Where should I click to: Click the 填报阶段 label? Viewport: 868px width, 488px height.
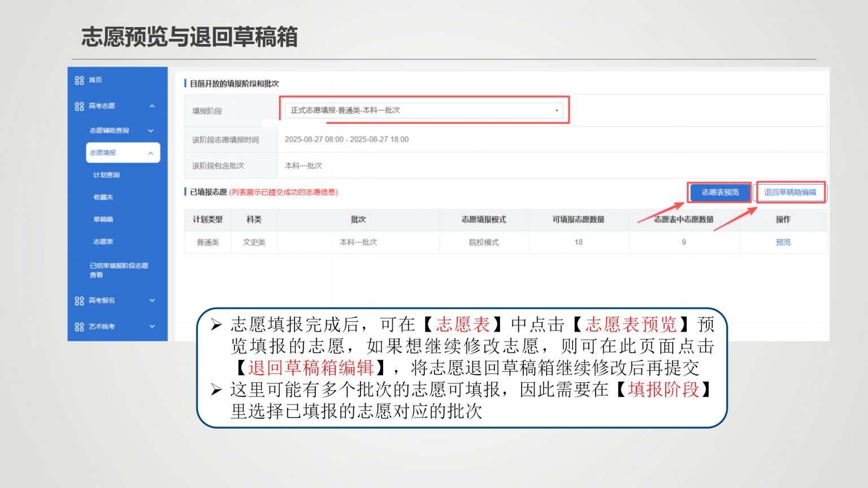coord(207,111)
